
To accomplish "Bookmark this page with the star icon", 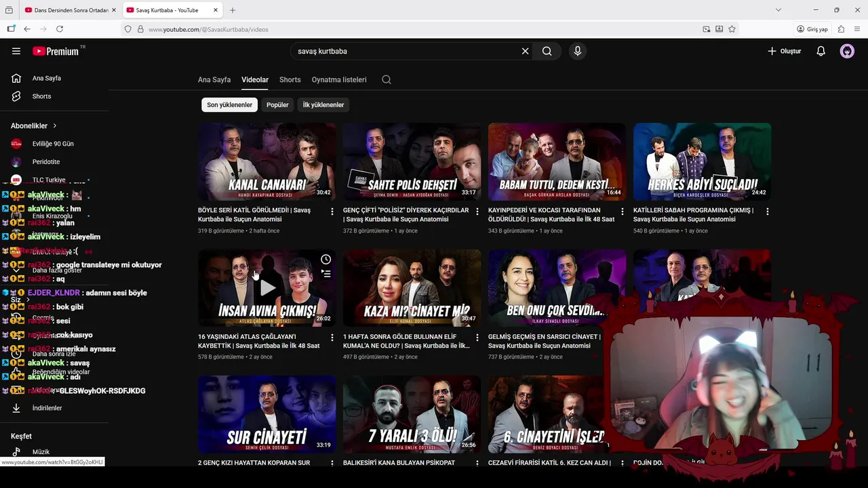I will (x=732, y=29).
